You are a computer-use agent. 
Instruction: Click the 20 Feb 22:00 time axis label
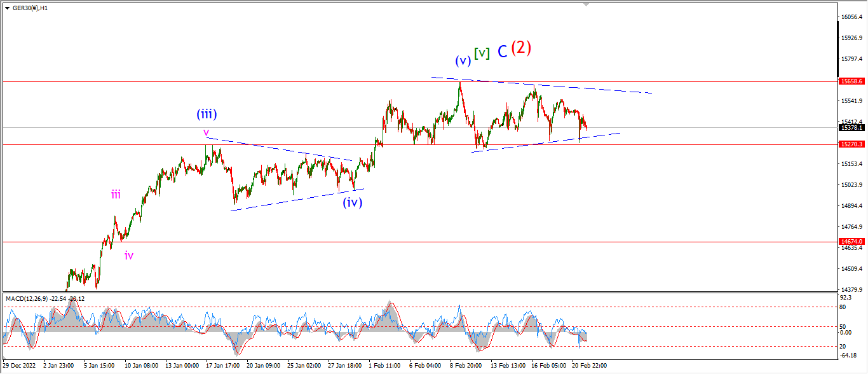coord(588,366)
